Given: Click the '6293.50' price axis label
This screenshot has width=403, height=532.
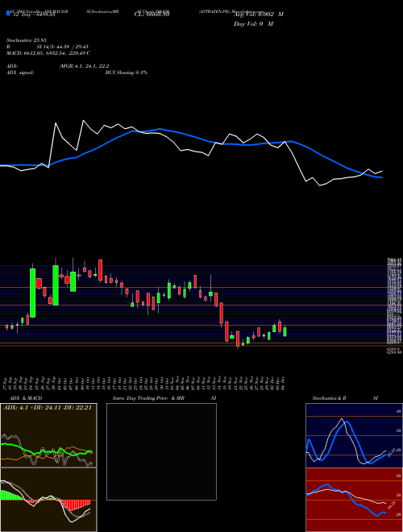Looking at the screenshot, I should point(395,352).
